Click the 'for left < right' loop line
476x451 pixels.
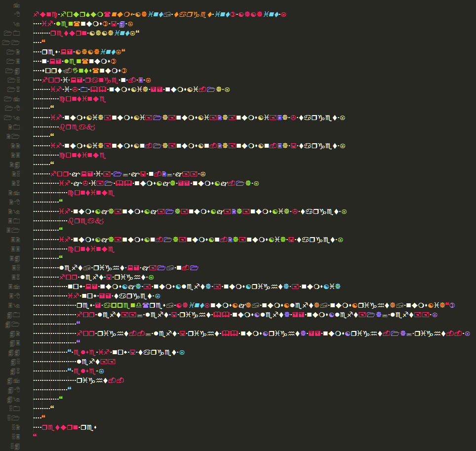pyautogui.click(x=107, y=277)
